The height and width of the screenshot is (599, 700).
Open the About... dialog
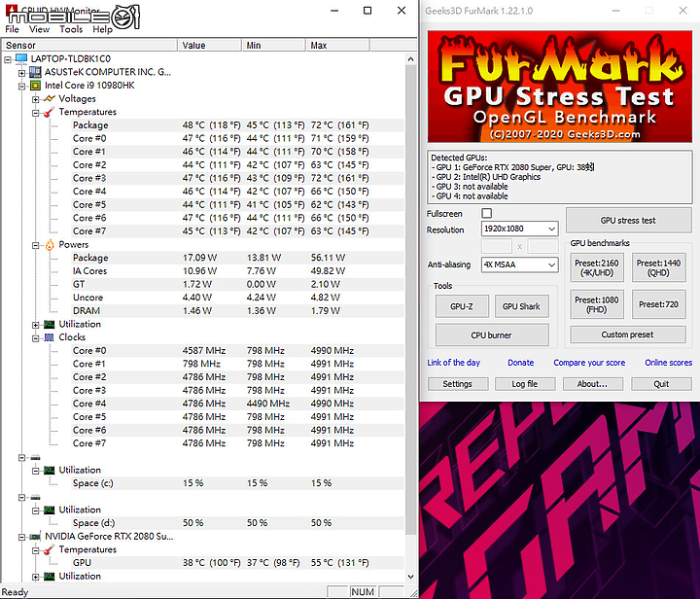pos(592,384)
